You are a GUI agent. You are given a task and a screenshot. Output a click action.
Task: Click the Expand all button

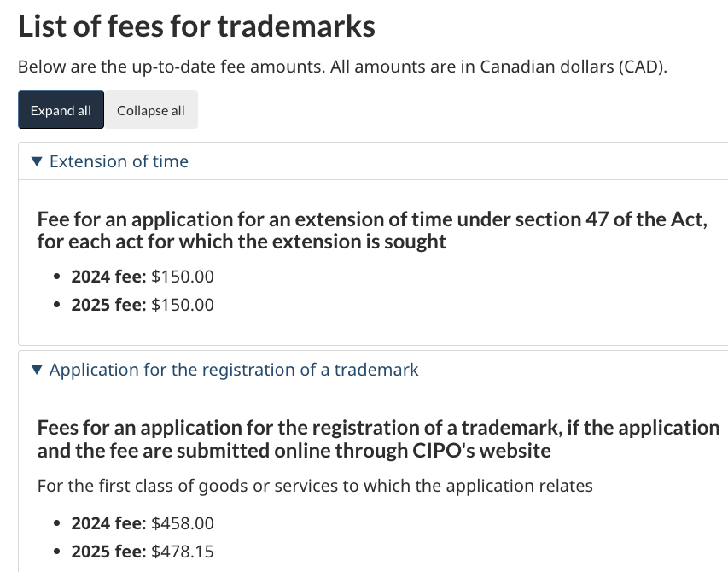(61, 110)
